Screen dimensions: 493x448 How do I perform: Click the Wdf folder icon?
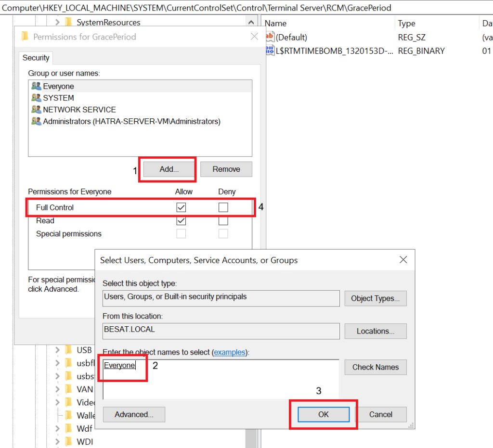(x=68, y=428)
